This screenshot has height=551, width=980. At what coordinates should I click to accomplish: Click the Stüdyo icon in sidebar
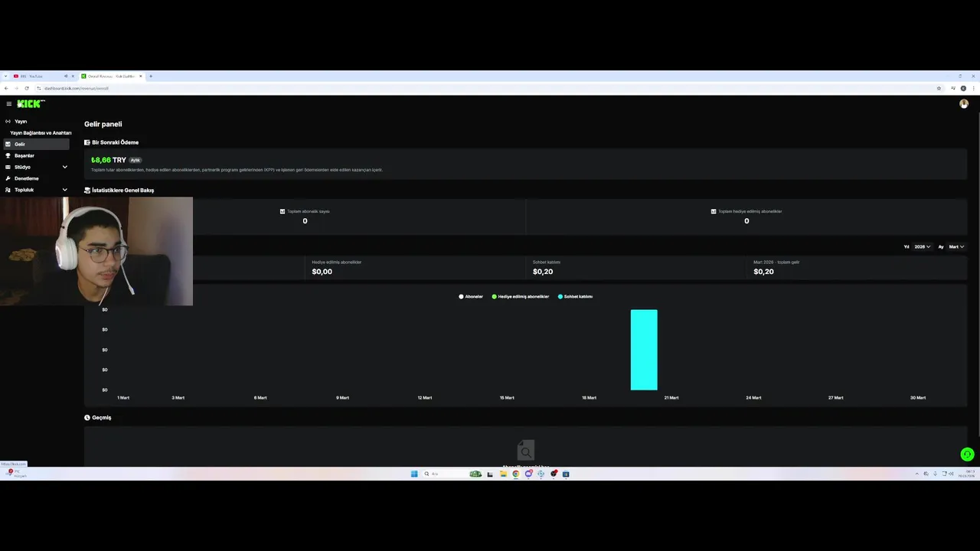pyautogui.click(x=8, y=167)
